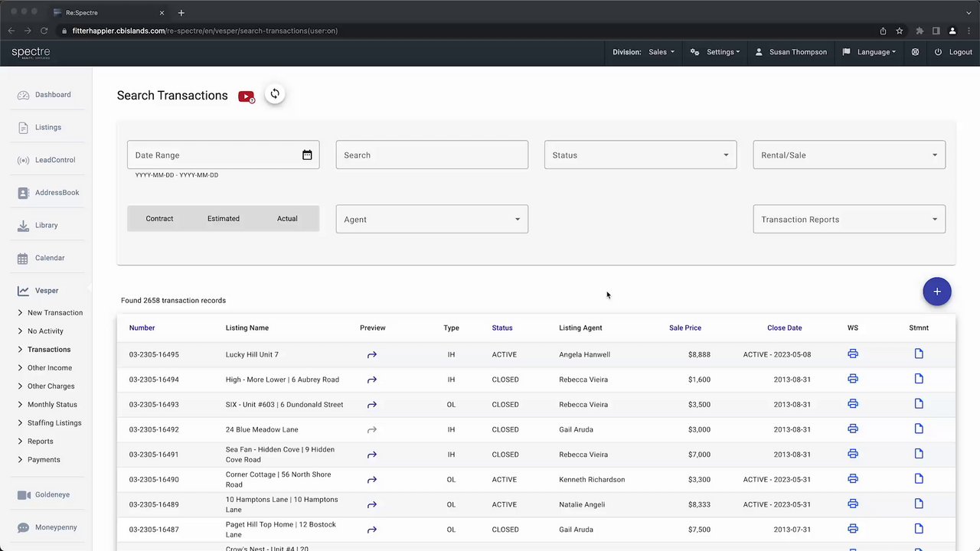Viewport: 980px width, 551px height.
Task: Click the blue plus add transaction button
Action: click(x=937, y=292)
